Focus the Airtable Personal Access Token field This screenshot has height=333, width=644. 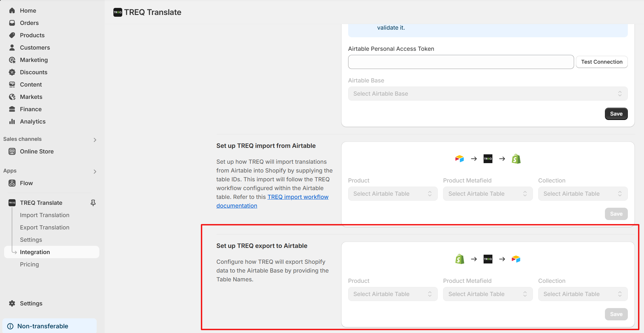point(461,62)
